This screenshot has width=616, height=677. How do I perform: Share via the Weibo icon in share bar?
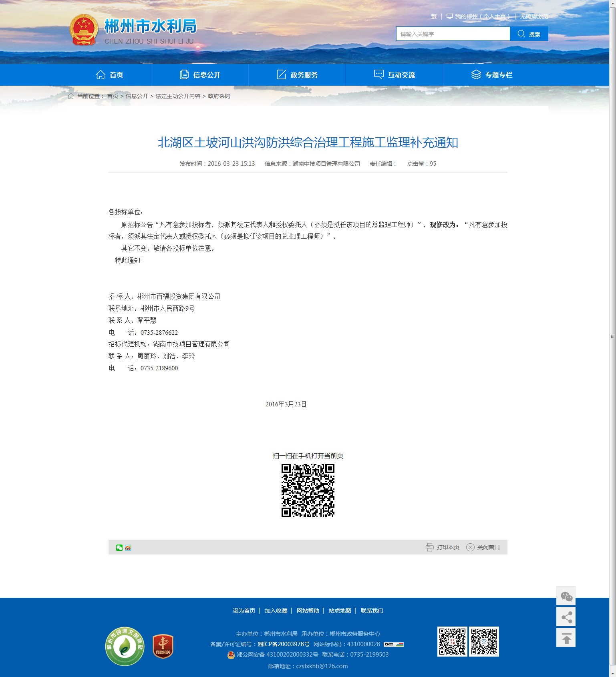(x=128, y=548)
